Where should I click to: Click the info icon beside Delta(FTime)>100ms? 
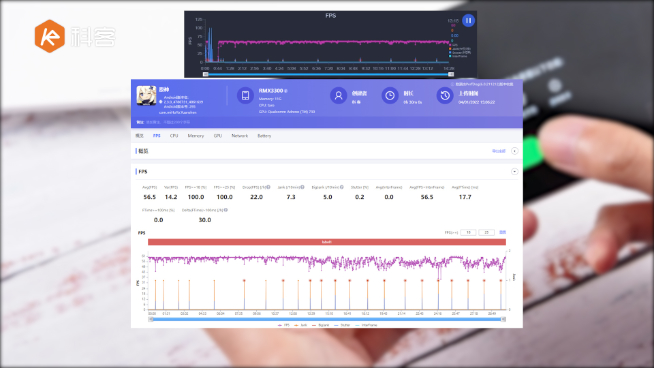click(x=226, y=210)
